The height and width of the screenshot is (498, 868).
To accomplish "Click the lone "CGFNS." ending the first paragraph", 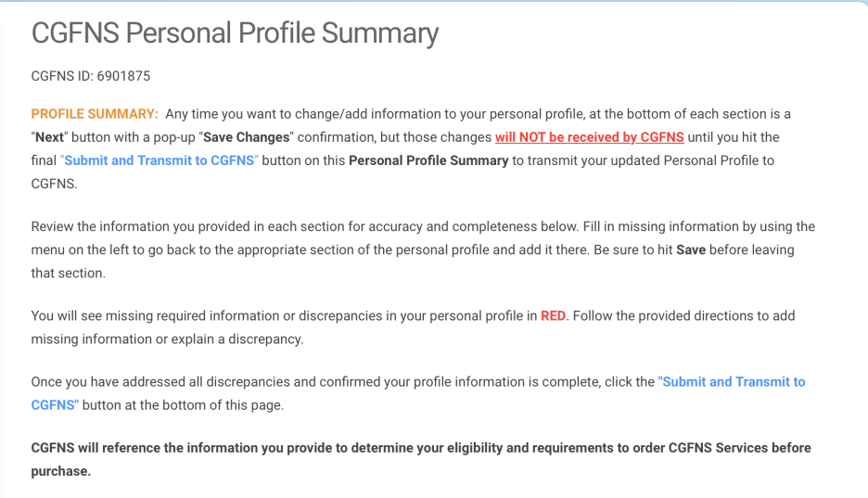I will pyautogui.click(x=54, y=184).
